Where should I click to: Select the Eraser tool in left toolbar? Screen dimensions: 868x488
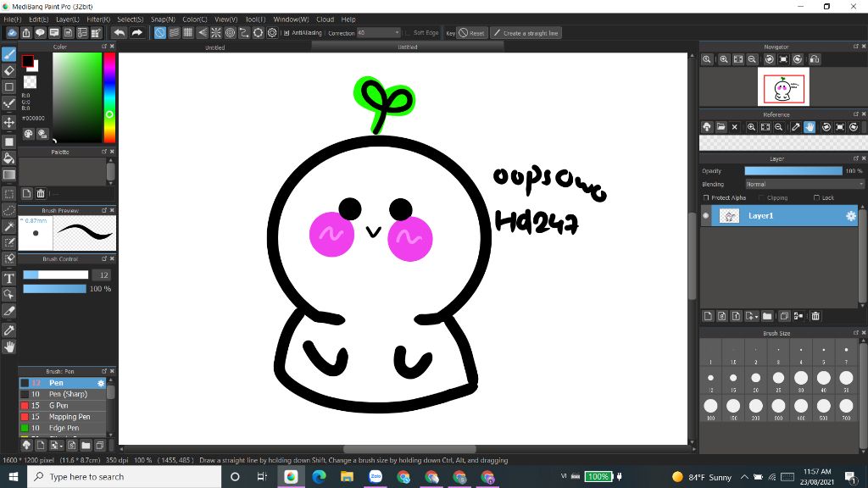point(9,70)
